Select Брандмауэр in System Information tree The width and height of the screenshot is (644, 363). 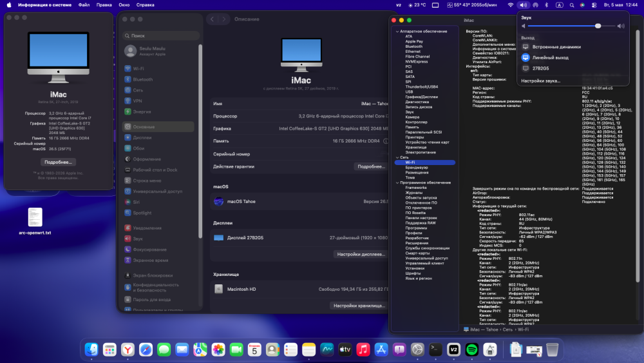(x=417, y=168)
